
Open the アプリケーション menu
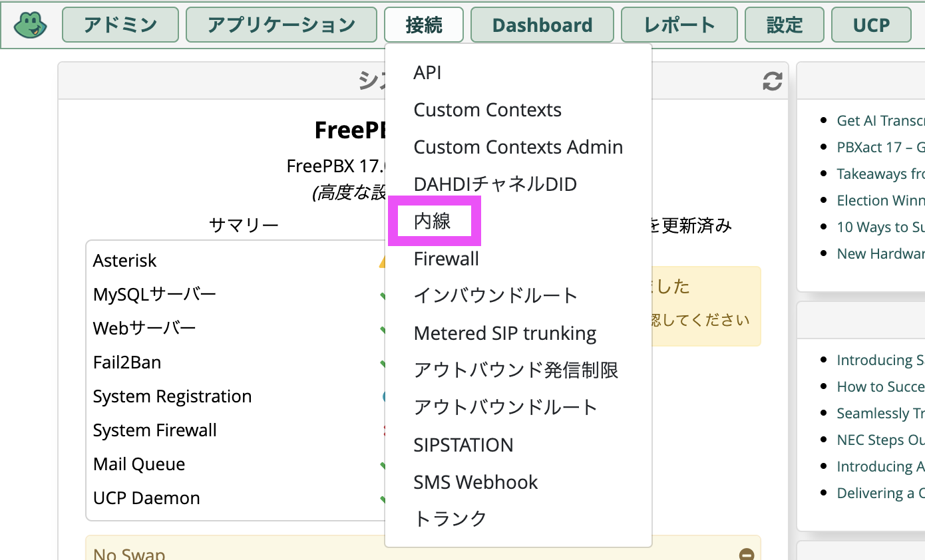281,25
